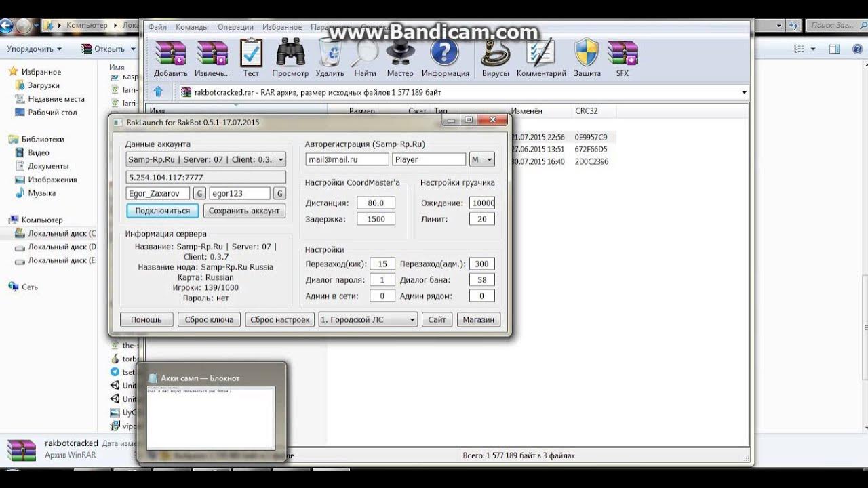868x488 pixels.
Task: Click Explorer preview pane toggle icon
Action: 835,49
